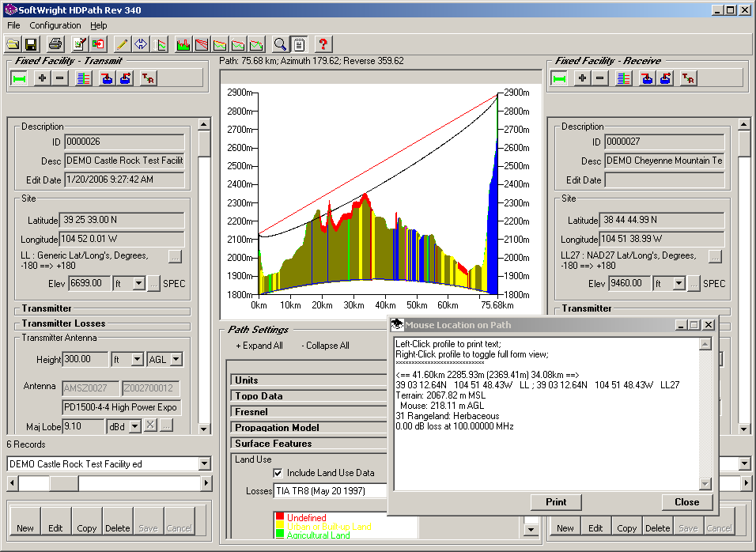This screenshot has height=552, width=756.
Task: Open the antenna Height unit dropdown
Action: [138, 359]
